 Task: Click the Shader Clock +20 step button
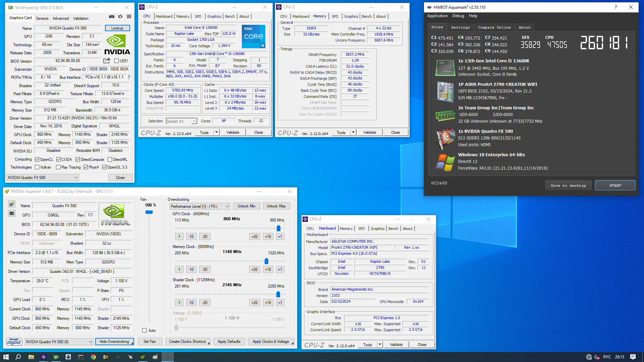(255, 303)
